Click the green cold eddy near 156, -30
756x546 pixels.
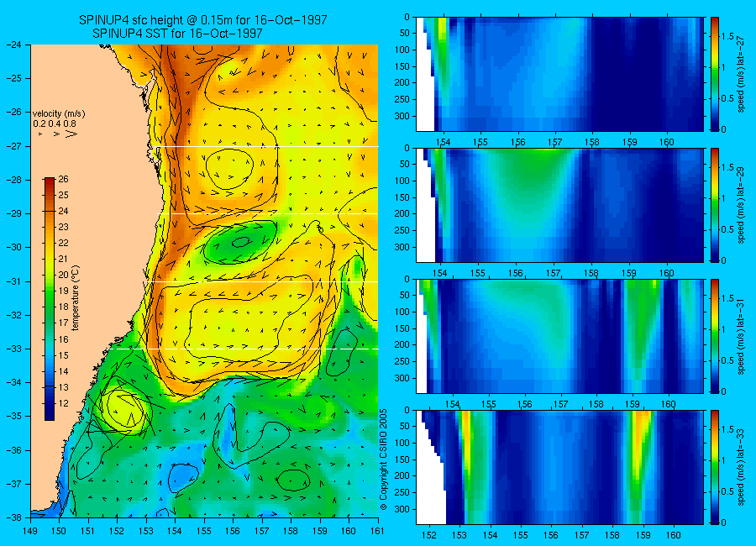[x=240, y=243]
